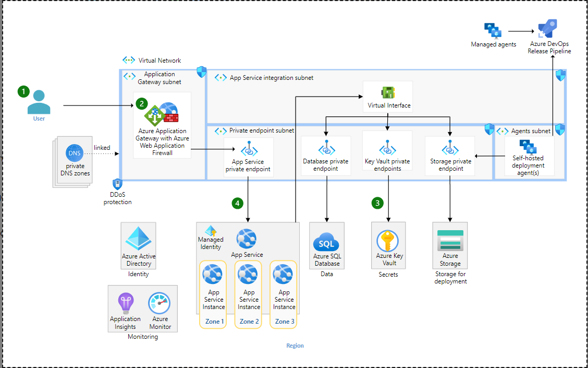This screenshot has height=368, width=588.
Task: Click the Azure Key Vault golden key icon
Action: click(388, 241)
